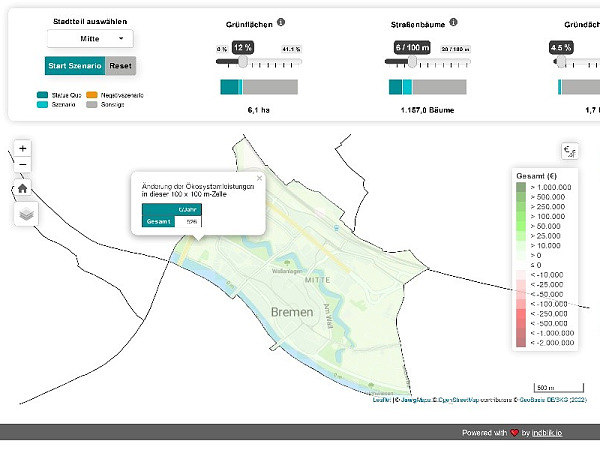Click the Bremen label on the map
Screen dimensions: 600x450
298,313
